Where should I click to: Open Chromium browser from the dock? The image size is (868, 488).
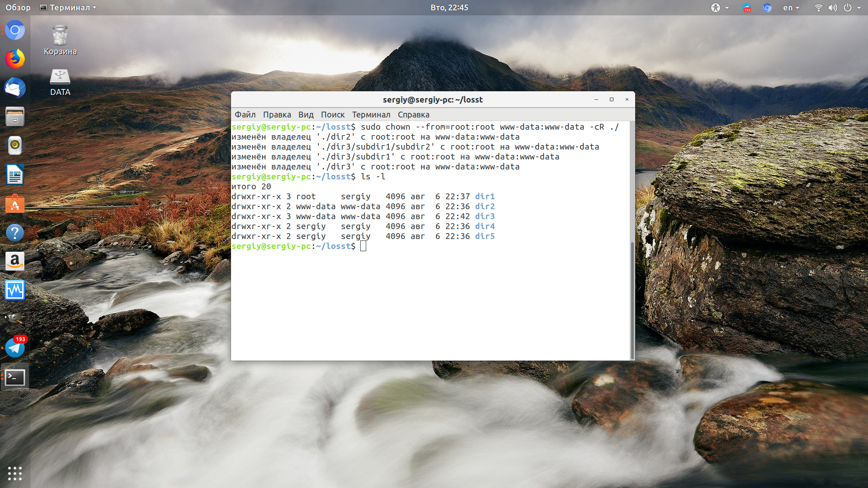15,30
